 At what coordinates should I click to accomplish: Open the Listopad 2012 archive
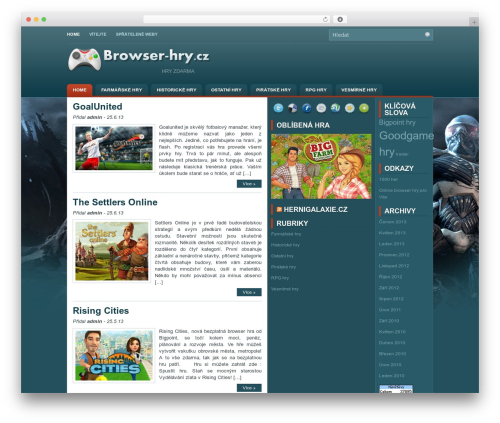click(394, 266)
